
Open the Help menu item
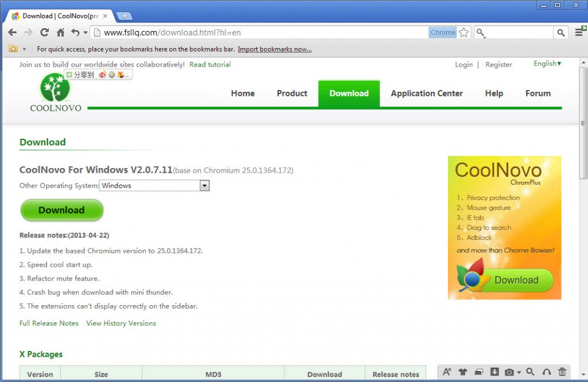point(494,93)
